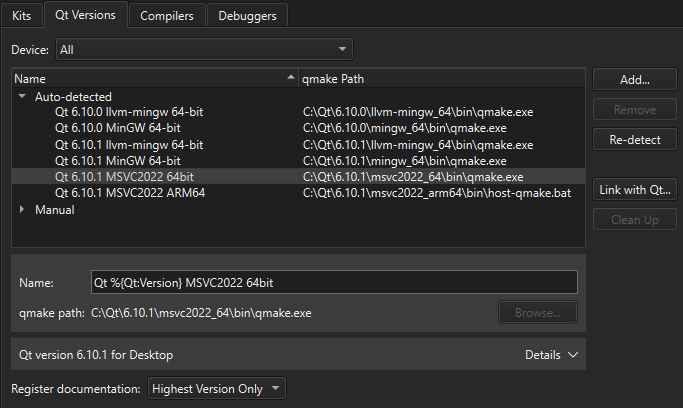Select Qt 6.10.0 llvm-mingw 64-bit entry

[x=129, y=113]
